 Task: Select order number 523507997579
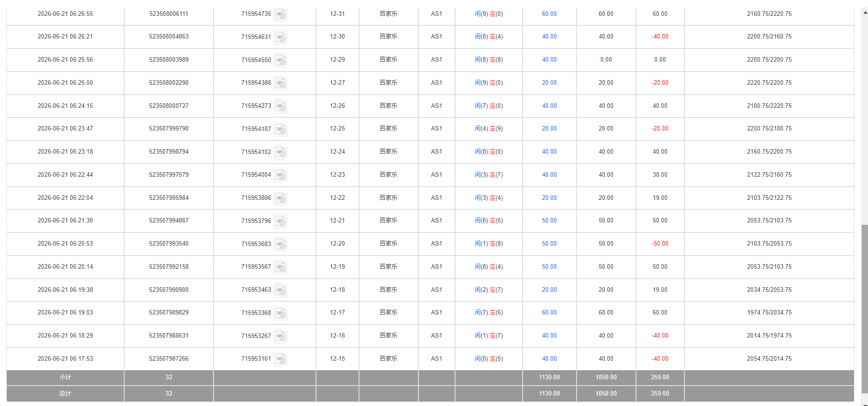[169, 175]
